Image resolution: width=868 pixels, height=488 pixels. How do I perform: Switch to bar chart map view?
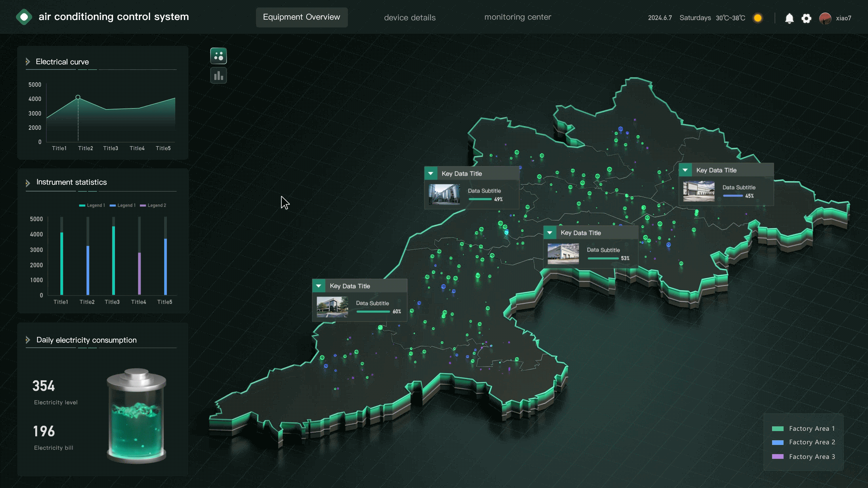click(x=219, y=76)
